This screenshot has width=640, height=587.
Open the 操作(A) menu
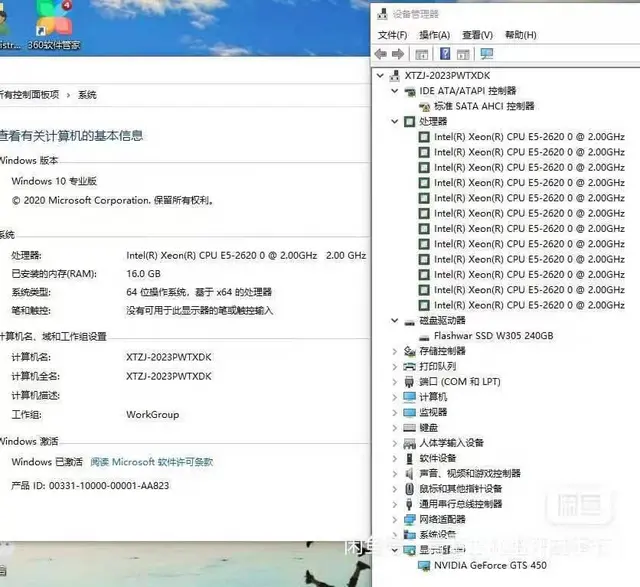point(435,35)
